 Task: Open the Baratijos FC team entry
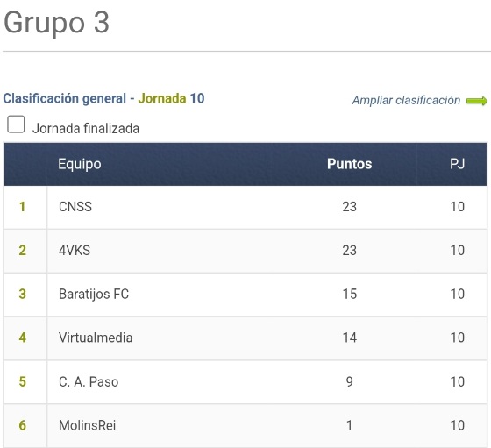[x=94, y=295]
